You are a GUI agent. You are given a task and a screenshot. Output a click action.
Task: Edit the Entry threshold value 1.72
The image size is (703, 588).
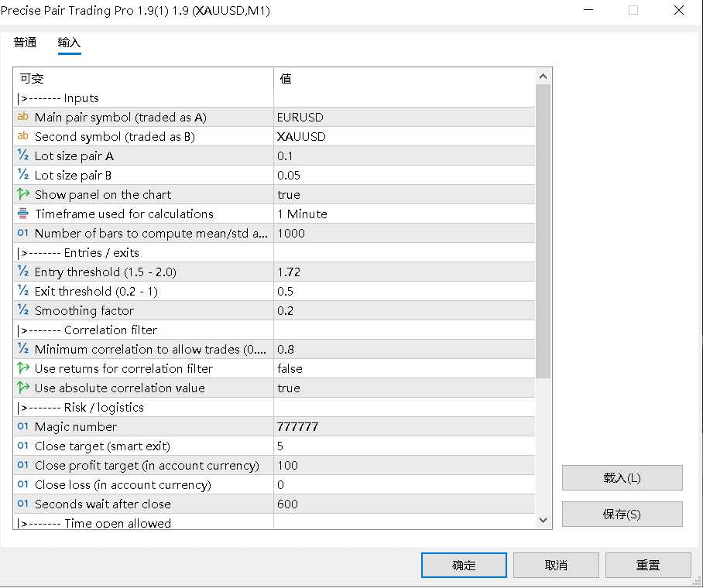pos(404,272)
